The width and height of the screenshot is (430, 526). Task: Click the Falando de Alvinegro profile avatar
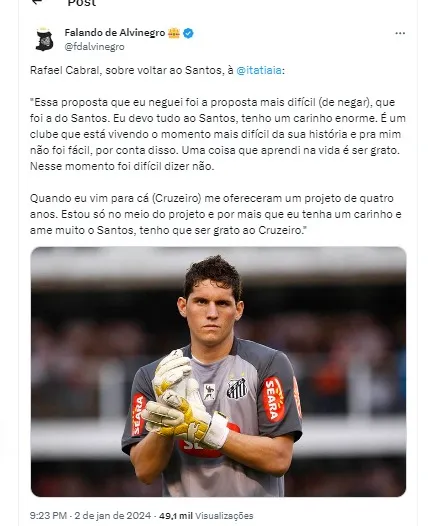pos(45,40)
